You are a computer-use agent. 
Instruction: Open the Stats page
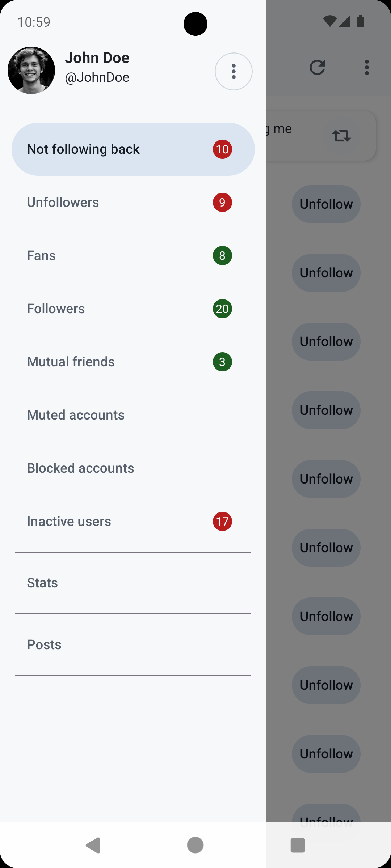pyautogui.click(x=133, y=583)
